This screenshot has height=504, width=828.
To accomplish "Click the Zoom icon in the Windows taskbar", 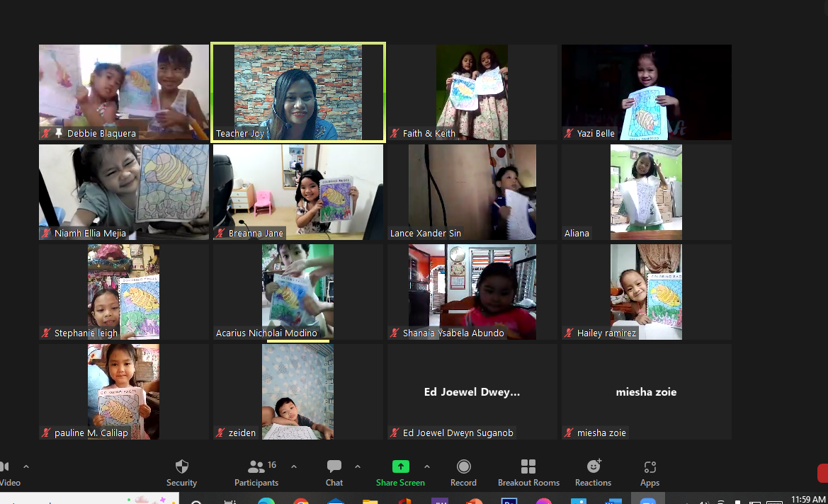I will point(648,500).
